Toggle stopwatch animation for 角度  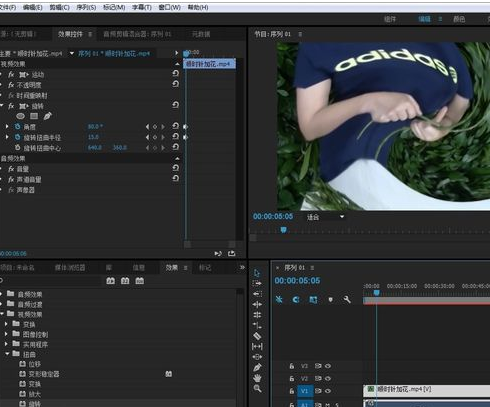[17, 127]
